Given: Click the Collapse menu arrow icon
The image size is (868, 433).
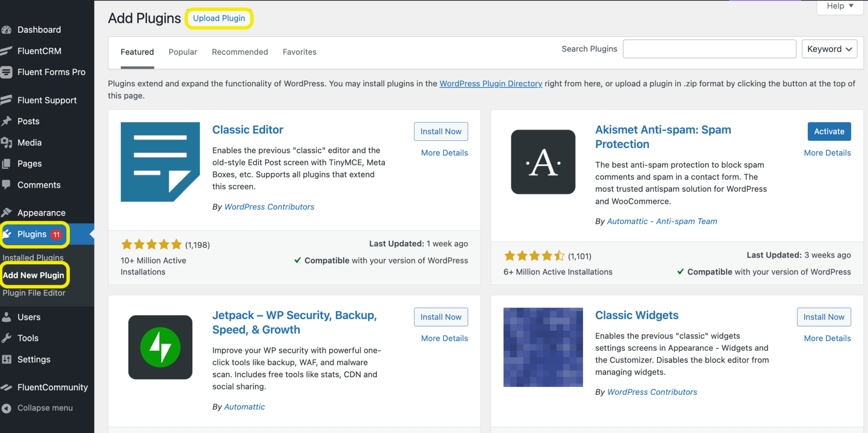Looking at the screenshot, I should point(6,408).
